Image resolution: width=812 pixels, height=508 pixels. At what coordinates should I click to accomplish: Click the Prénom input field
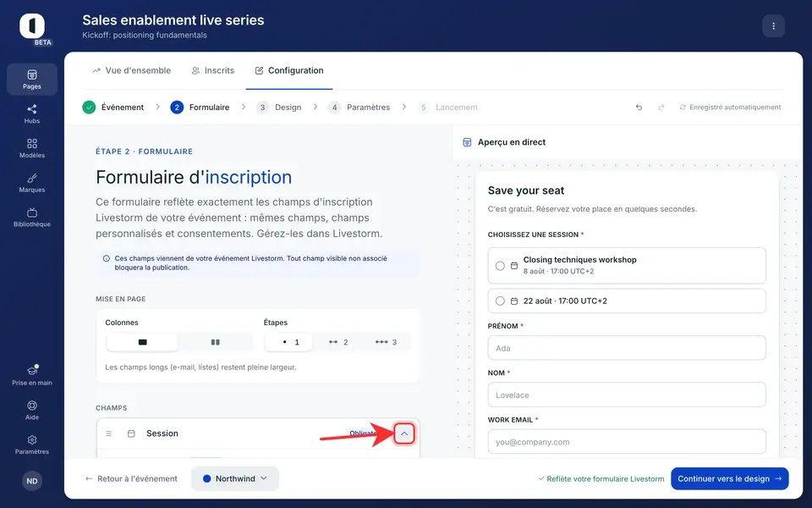point(627,348)
